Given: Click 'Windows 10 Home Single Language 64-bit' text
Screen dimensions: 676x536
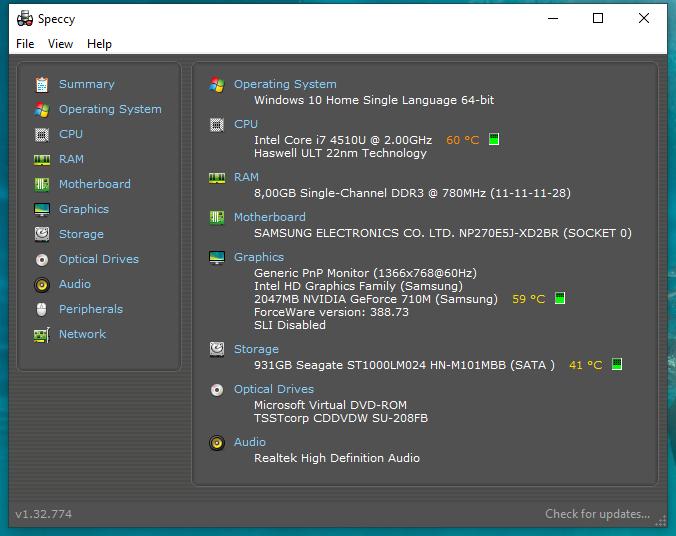Looking at the screenshot, I should 374,100.
